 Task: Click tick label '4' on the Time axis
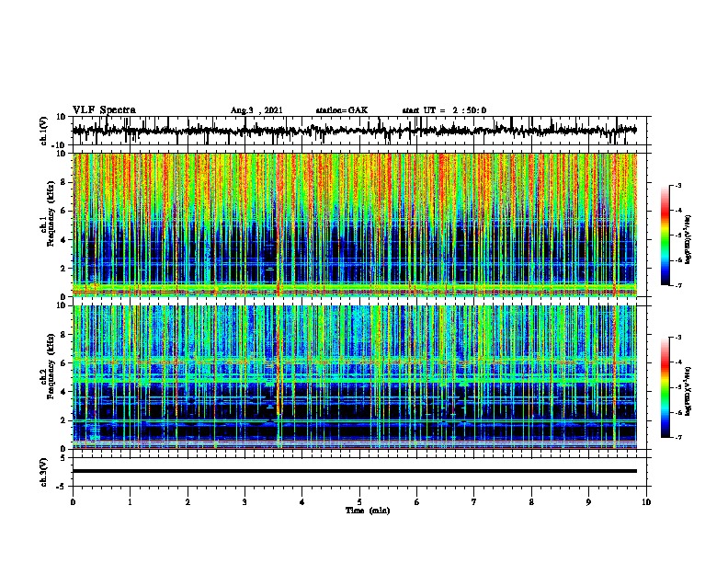pyautogui.click(x=302, y=502)
